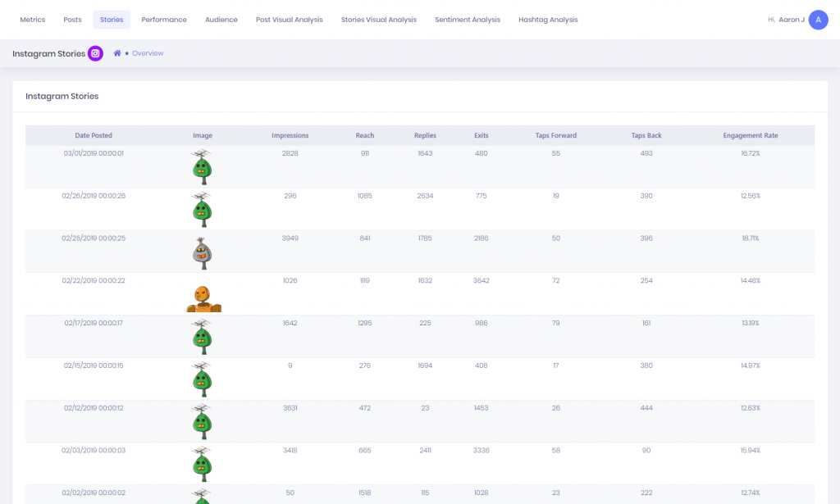Sort by the Taps Back column header
Viewport: 840px width, 504px height.
tap(646, 135)
